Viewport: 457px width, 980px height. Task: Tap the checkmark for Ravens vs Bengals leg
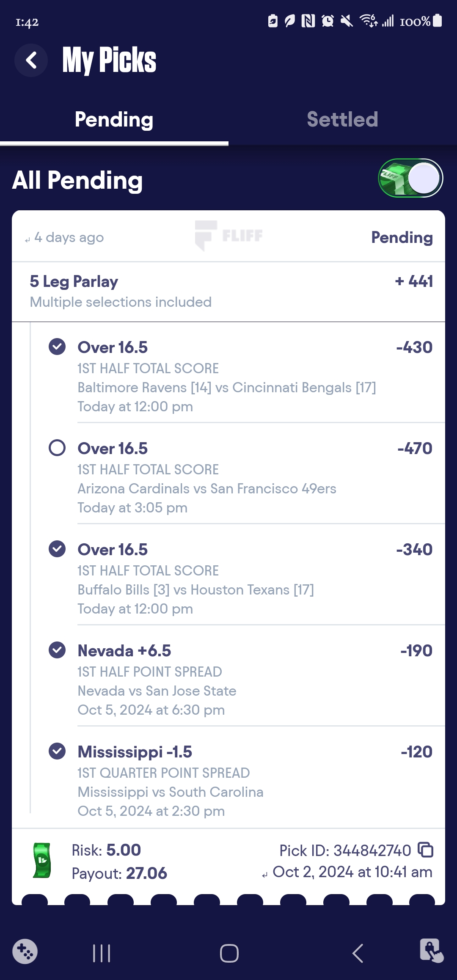click(x=57, y=347)
